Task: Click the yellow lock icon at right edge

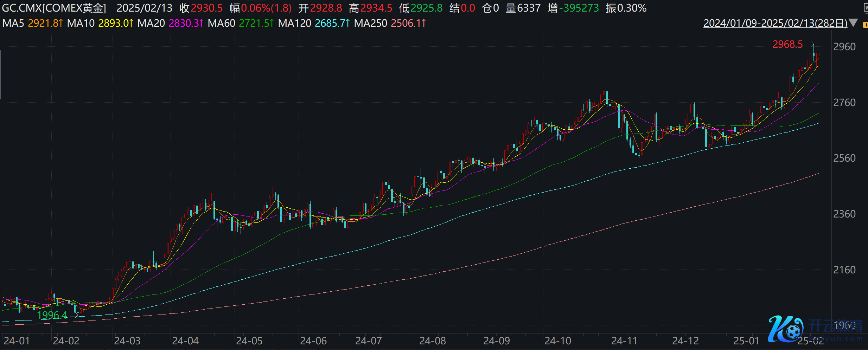Action: pyautogui.click(x=866, y=25)
